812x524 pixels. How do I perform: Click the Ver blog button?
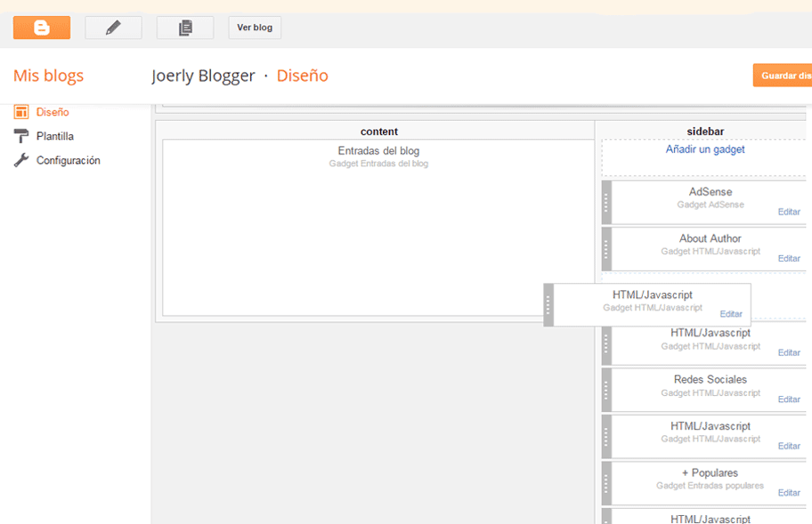[255, 28]
